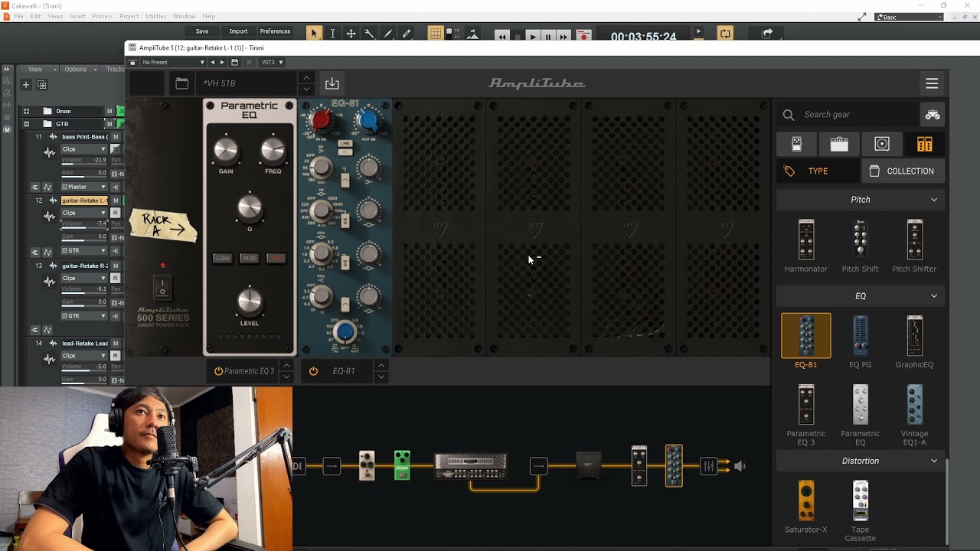The width and height of the screenshot is (980, 551).
Task: Toggle Parametric EQ 3 power
Action: pos(218,371)
